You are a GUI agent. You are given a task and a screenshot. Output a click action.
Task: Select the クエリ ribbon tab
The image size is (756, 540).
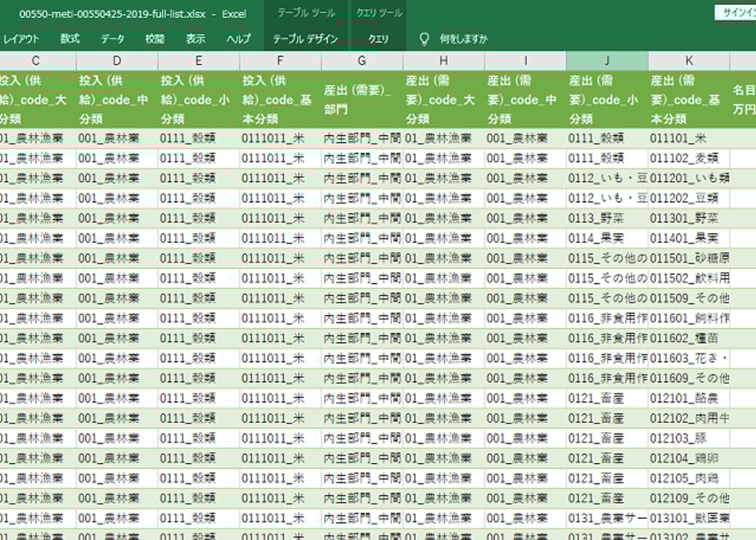(378, 39)
